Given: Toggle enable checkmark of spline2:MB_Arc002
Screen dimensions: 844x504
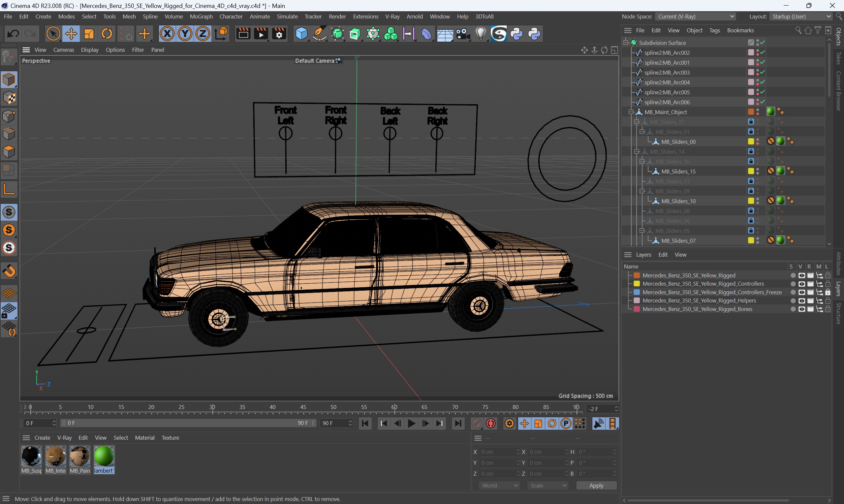Looking at the screenshot, I should click(763, 52).
